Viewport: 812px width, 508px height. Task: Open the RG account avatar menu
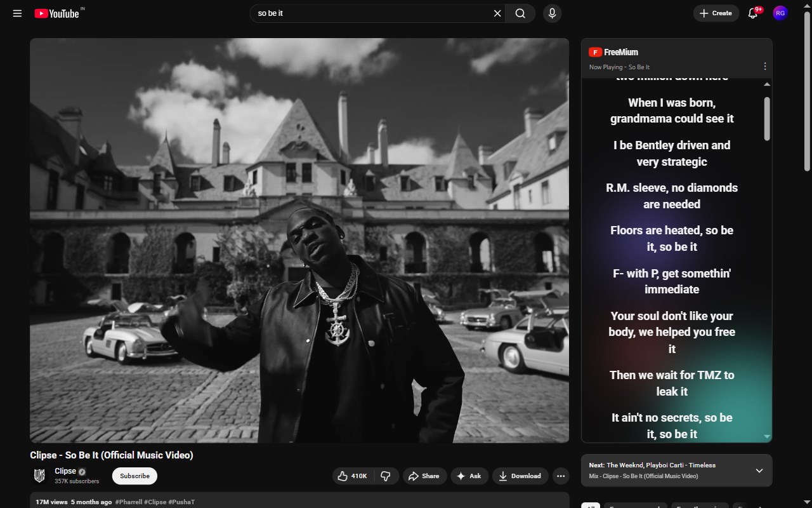click(780, 13)
